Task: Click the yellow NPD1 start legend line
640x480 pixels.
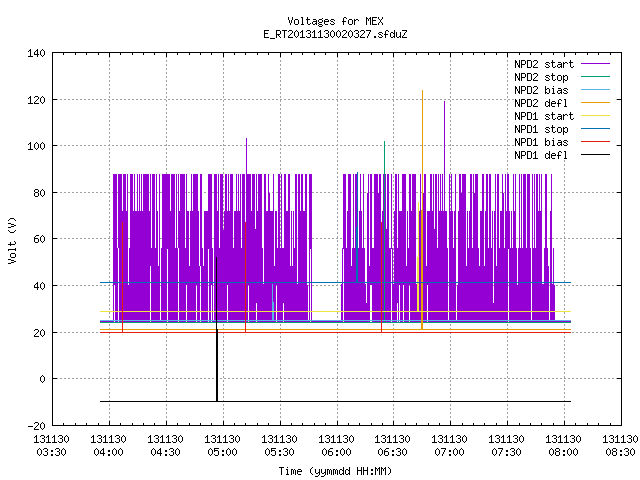Action: click(596, 116)
